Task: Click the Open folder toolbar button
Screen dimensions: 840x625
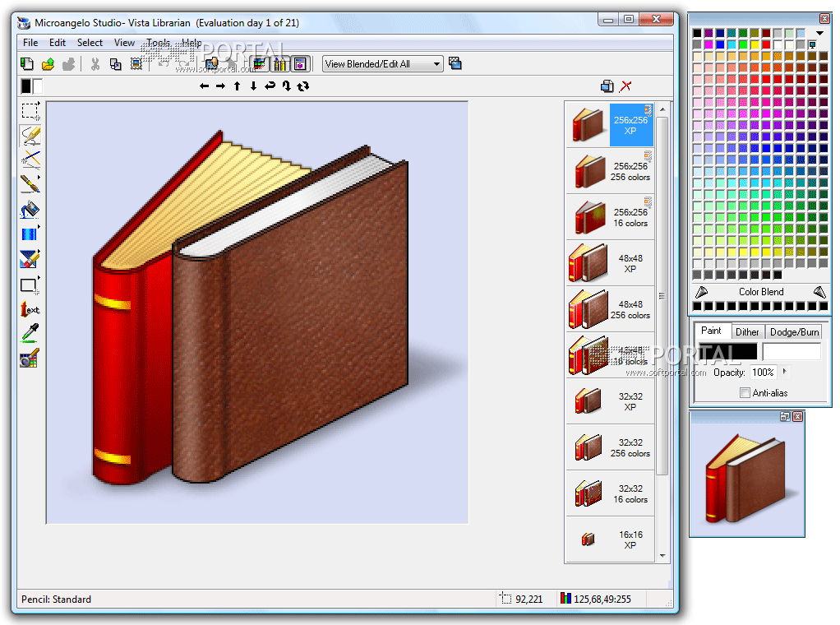Action: [x=48, y=64]
